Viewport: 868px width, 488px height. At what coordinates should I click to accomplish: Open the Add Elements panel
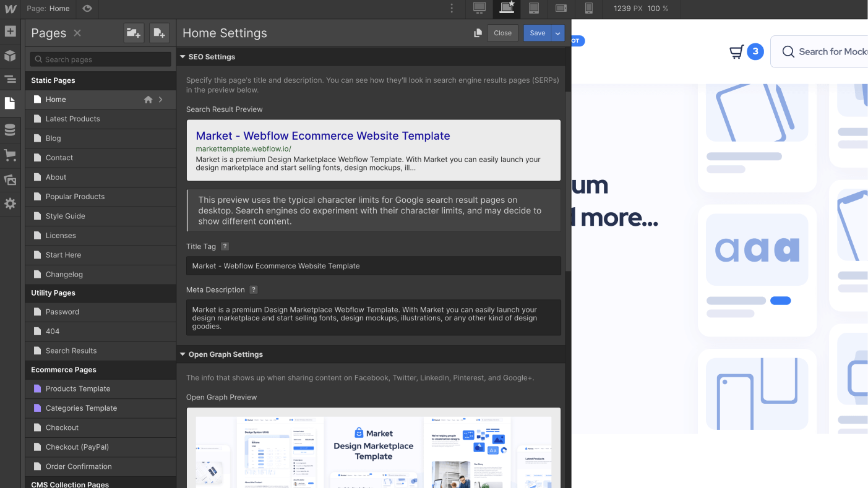(x=10, y=31)
